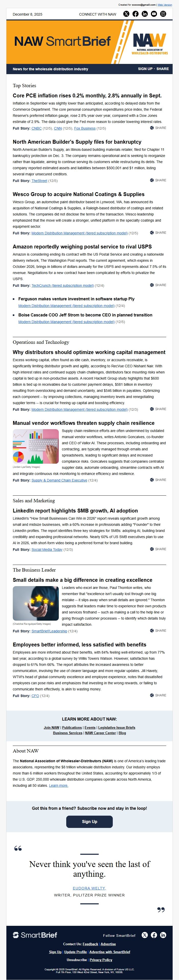Click SHARE in the dark header bar
Viewport: 179px width, 980px height.
pos(163,69)
